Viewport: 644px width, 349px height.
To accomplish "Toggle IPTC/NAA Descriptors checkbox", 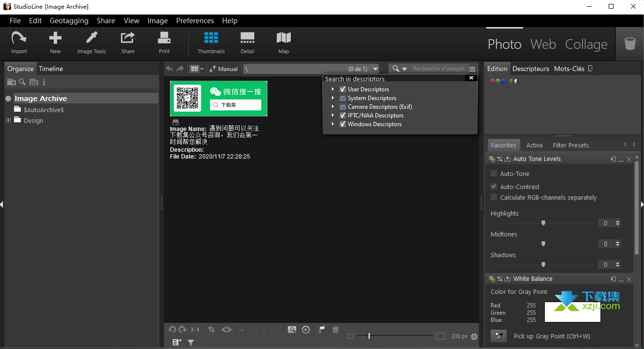I will point(343,115).
